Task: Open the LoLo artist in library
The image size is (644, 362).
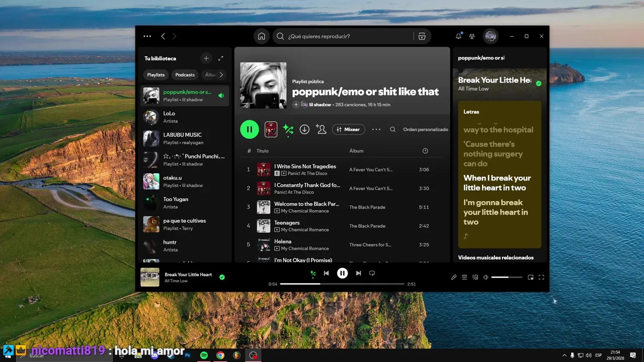Action: click(x=184, y=117)
